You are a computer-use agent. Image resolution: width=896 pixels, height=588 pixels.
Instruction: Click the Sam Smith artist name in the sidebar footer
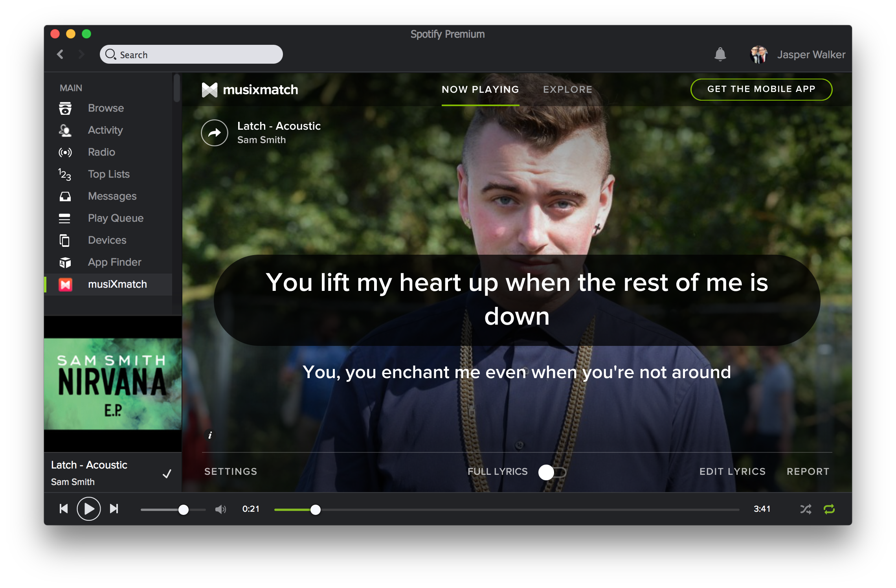tap(73, 482)
